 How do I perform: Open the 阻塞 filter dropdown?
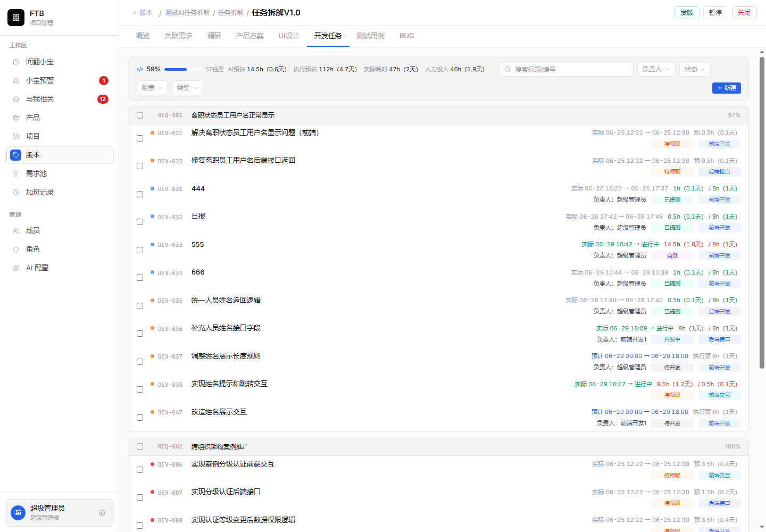152,88
